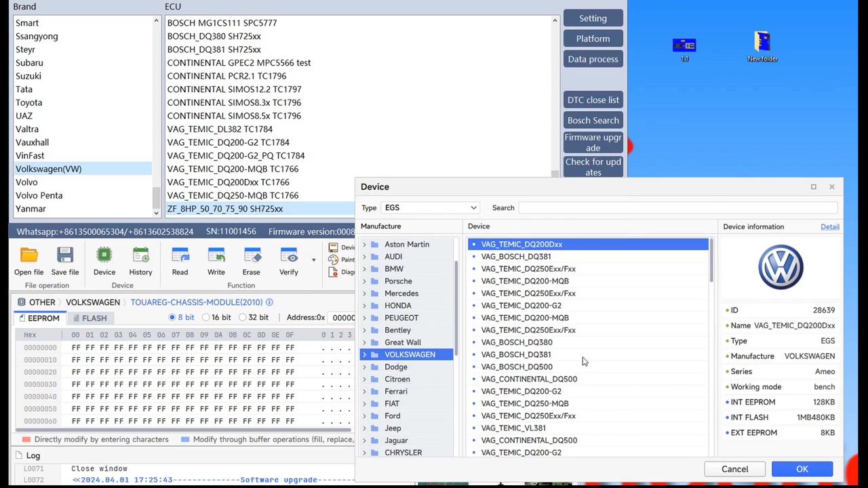Start the Read function icon
Screen dimensions: 868x488
180,256
